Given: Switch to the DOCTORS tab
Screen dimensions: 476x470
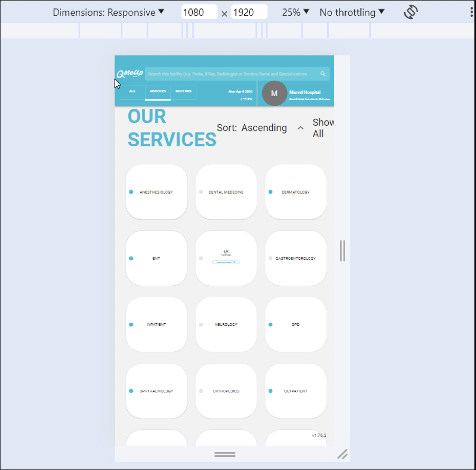Looking at the screenshot, I should [184, 91].
